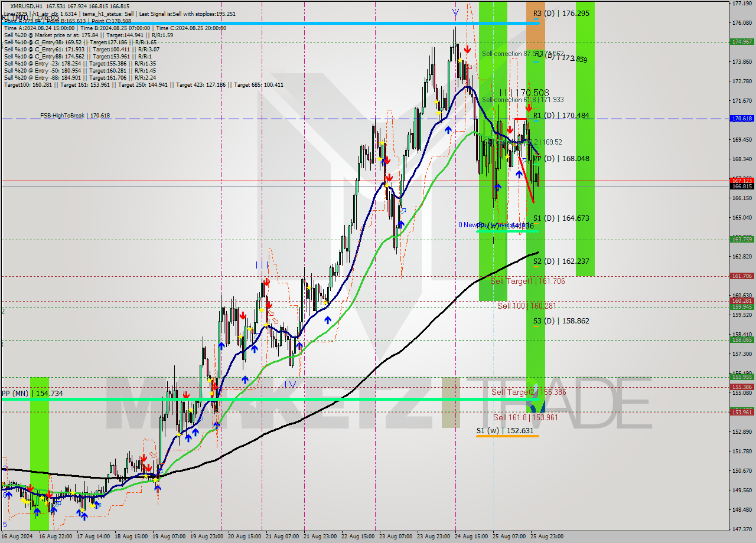Image resolution: width=756 pixels, height=543 pixels.
Task: Click the red 153.961 price axis tag
Action: coord(742,412)
